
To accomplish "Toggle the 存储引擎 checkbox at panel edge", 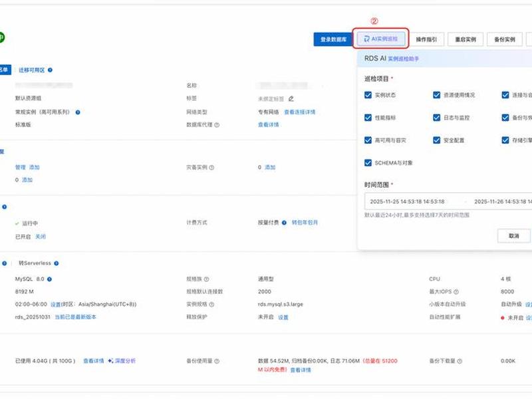I will click(505, 140).
